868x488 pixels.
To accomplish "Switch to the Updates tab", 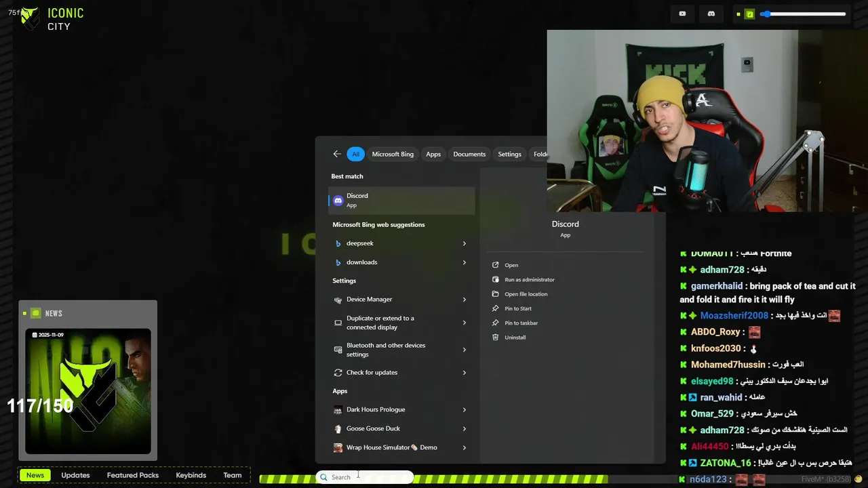I will pos(75,475).
